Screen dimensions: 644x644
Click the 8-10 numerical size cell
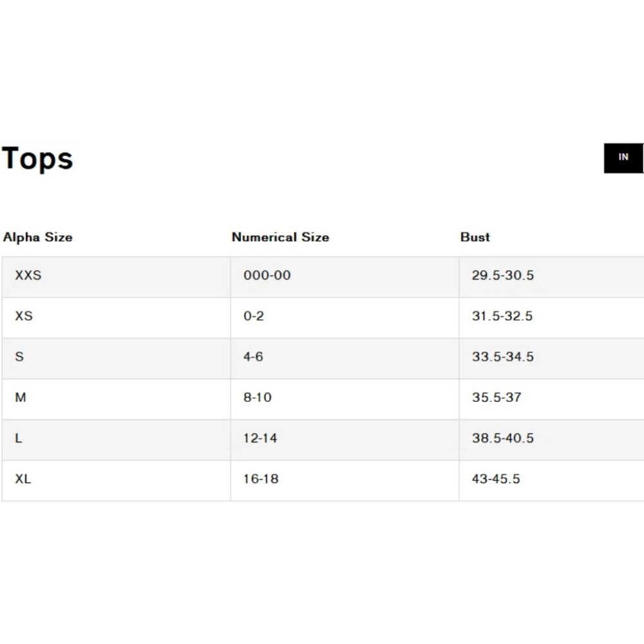click(x=345, y=399)
